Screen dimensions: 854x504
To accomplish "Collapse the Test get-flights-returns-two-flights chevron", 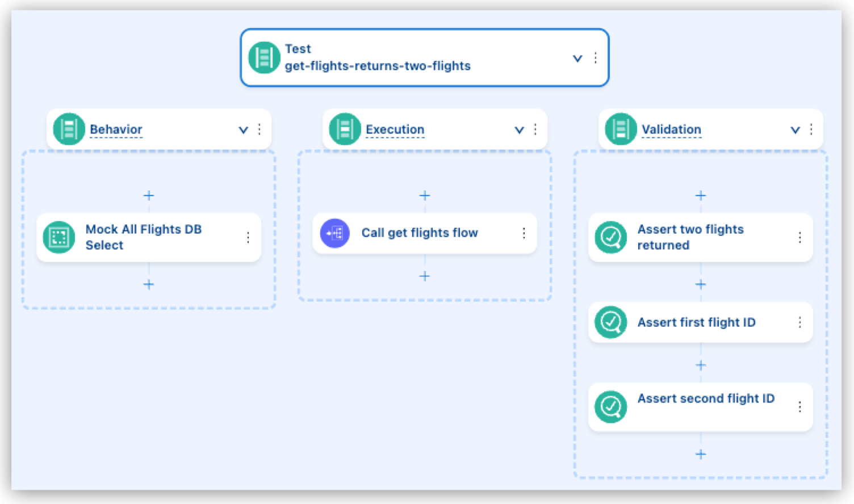I will (x=577, y=58).
